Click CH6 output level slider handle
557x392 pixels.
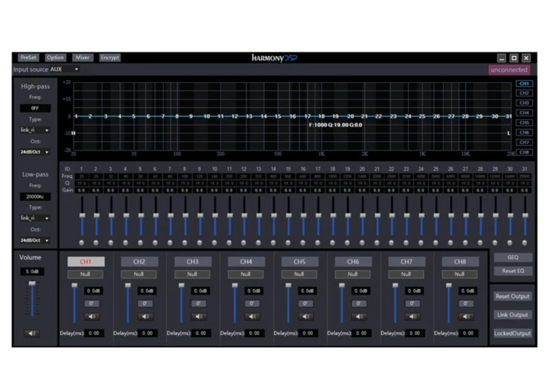(x=342, y=286)
